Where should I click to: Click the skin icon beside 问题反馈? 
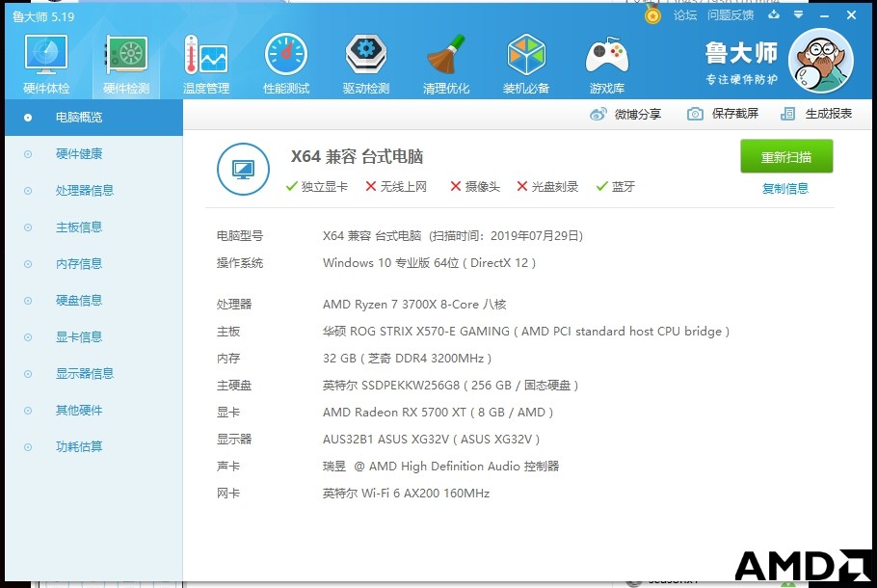pos(774,14)
